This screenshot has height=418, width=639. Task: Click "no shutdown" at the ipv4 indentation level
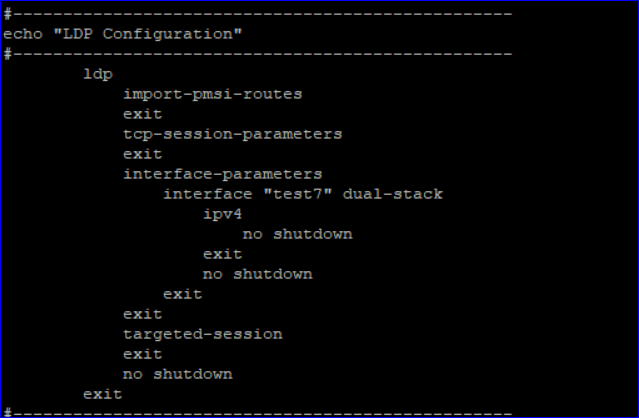coord(257,274)
